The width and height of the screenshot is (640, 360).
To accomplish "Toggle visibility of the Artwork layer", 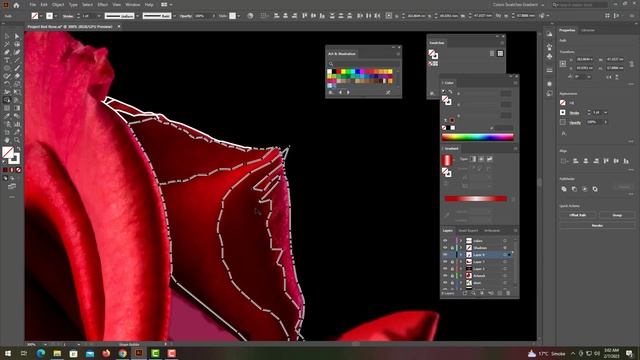I will coord(445,276).
